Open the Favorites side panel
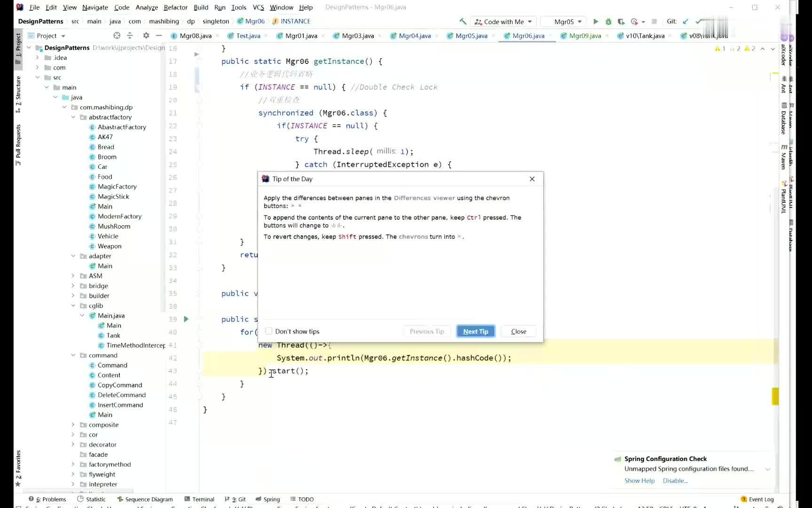This screenshot has width=812, height=508. (18, 468)
